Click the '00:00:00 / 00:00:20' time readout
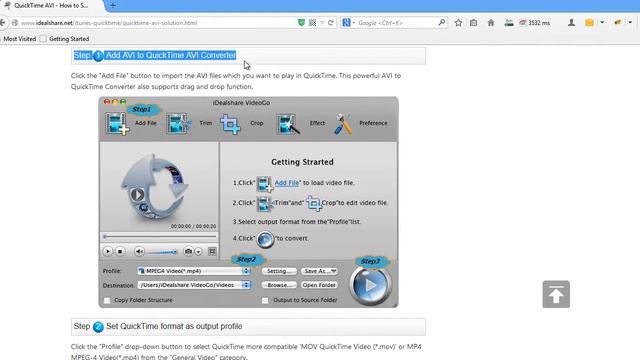 point(193,226)
